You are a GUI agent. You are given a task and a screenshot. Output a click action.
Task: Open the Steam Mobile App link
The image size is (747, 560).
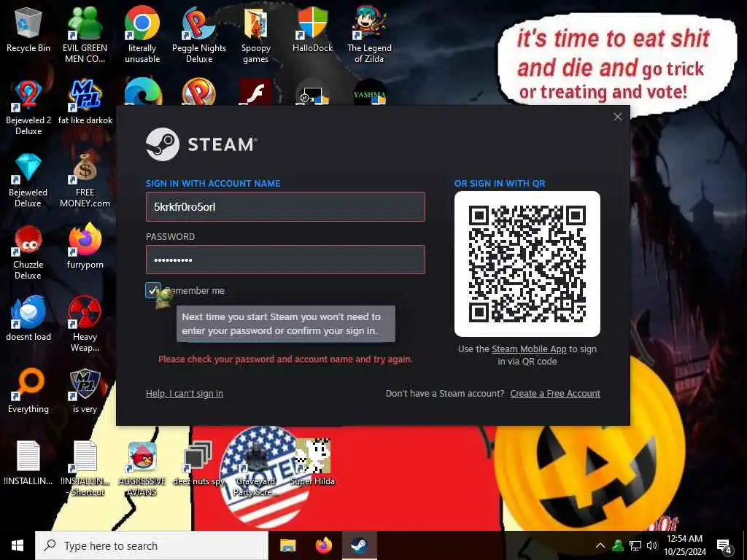click(x=529, y=349)
